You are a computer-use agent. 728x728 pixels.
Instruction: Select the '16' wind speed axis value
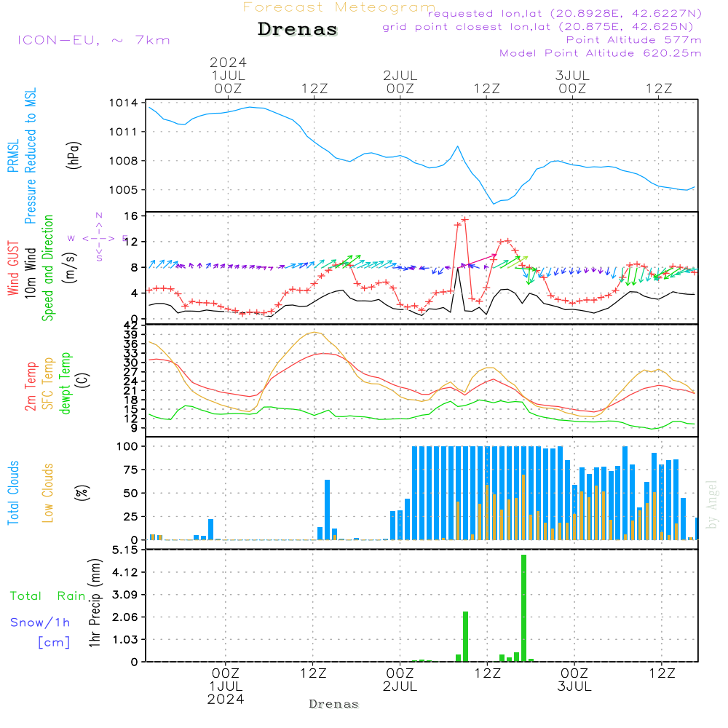tap(131, 216)
